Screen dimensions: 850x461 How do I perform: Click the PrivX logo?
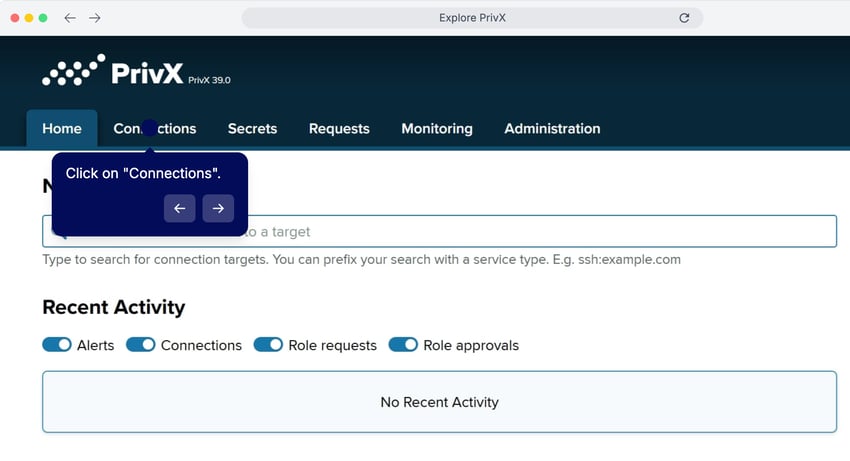[113, 71]
